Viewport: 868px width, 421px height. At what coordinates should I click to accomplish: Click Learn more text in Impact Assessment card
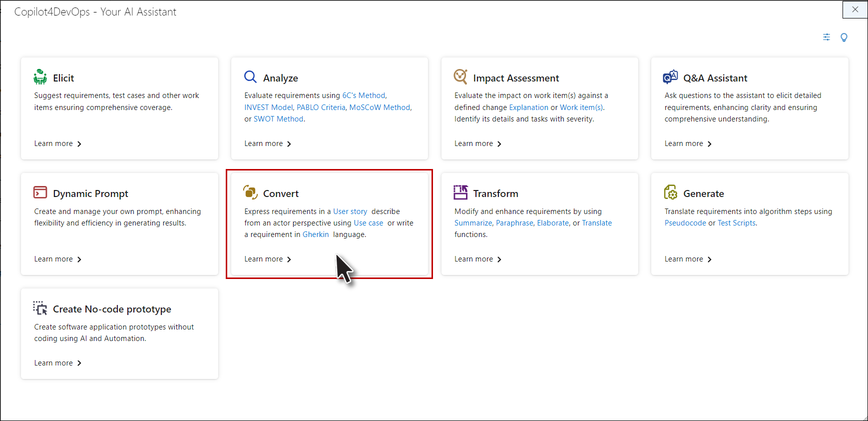473,143
